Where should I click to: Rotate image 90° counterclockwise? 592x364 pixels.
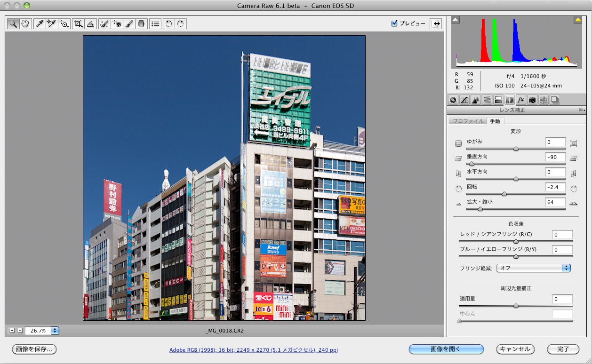(169, 24)
